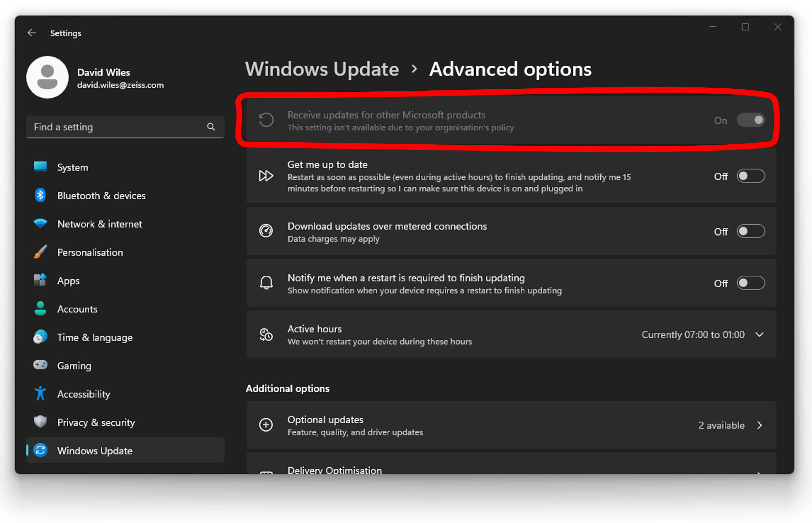Screen dimensions: 812x523
Task: Click the back arrow button
Action: [x=32, y=32]
